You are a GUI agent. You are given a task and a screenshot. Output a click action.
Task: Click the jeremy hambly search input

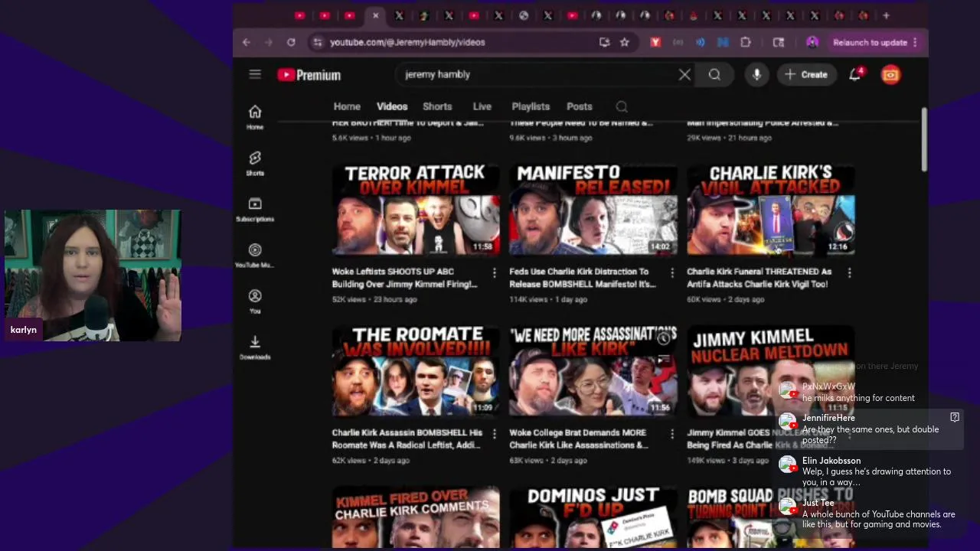point(536,75)
